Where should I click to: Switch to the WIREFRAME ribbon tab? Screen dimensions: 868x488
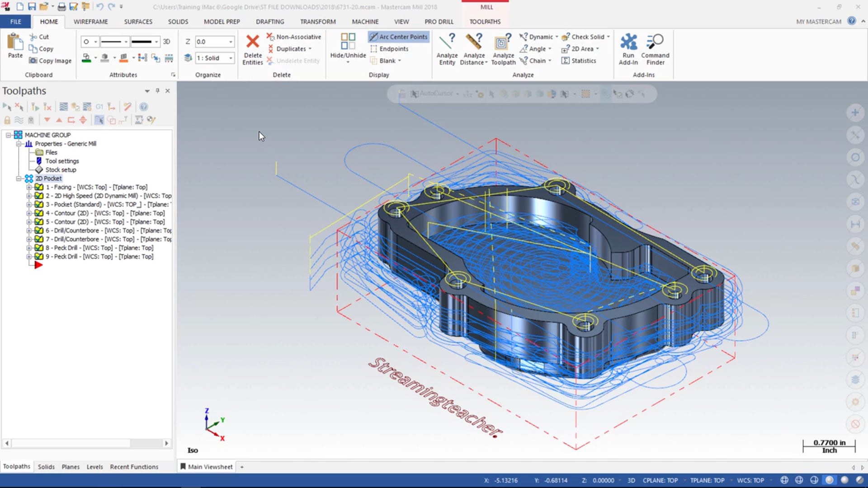coord(91,21)
